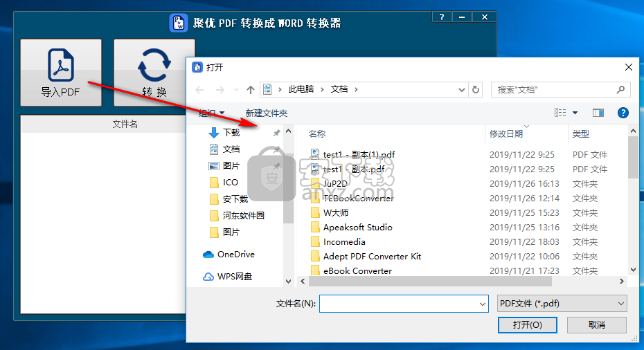Screen dimensions: 644x350
Task: Click the 导入PDF import button
Action: pos(61,73)
